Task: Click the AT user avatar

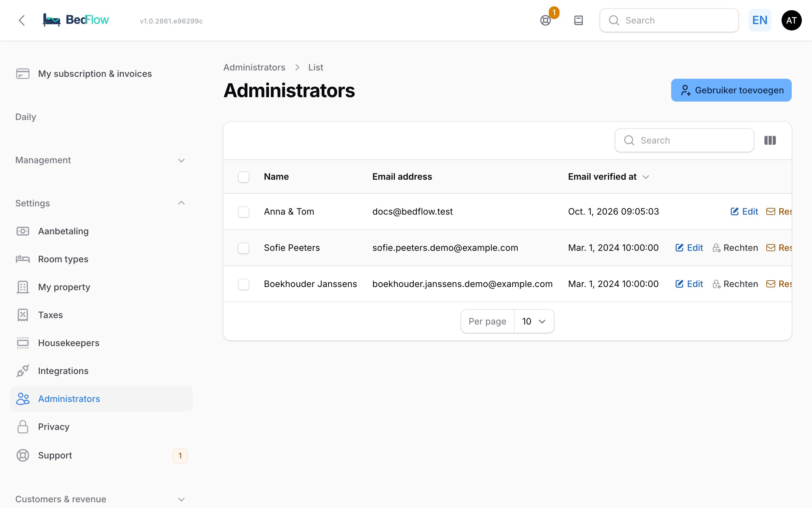Action: [x=791, y=21]
